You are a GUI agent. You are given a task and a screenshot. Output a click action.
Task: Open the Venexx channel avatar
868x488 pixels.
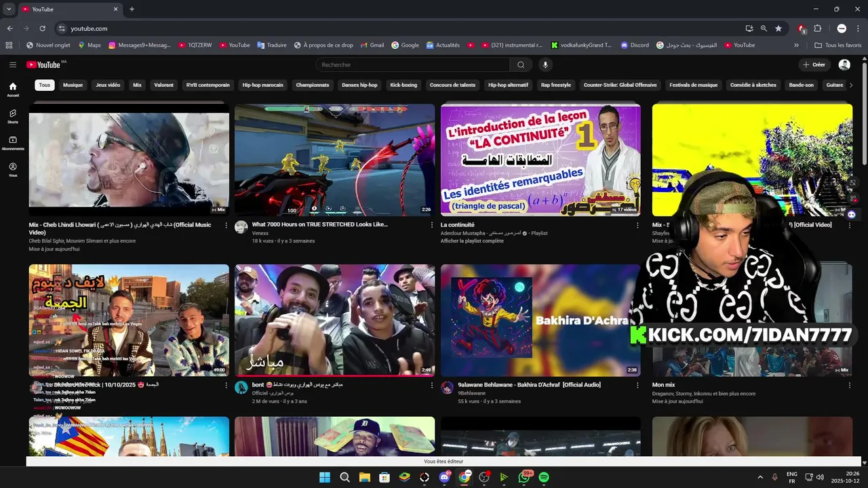241,227
